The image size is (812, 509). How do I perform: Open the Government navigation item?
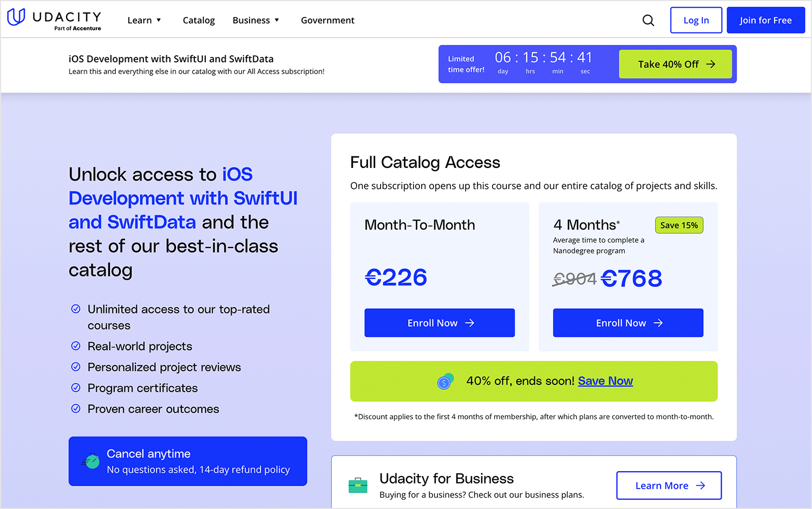328,20
